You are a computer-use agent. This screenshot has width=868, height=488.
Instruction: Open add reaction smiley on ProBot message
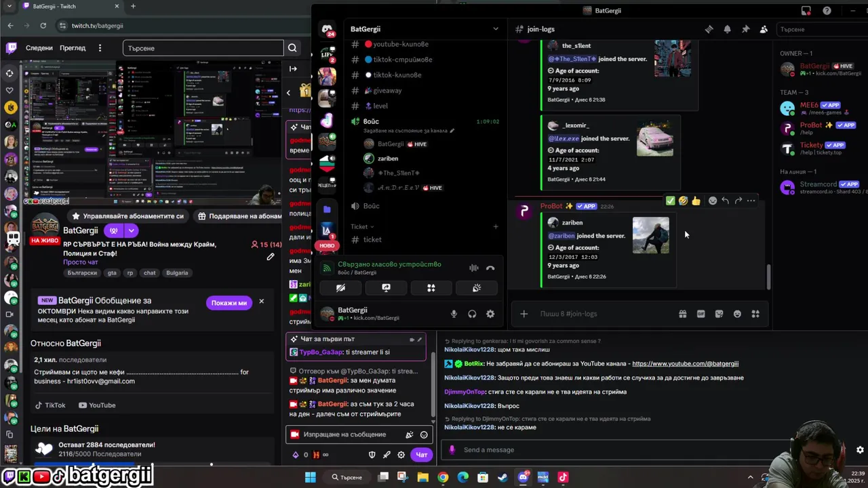tap(713, 201)
